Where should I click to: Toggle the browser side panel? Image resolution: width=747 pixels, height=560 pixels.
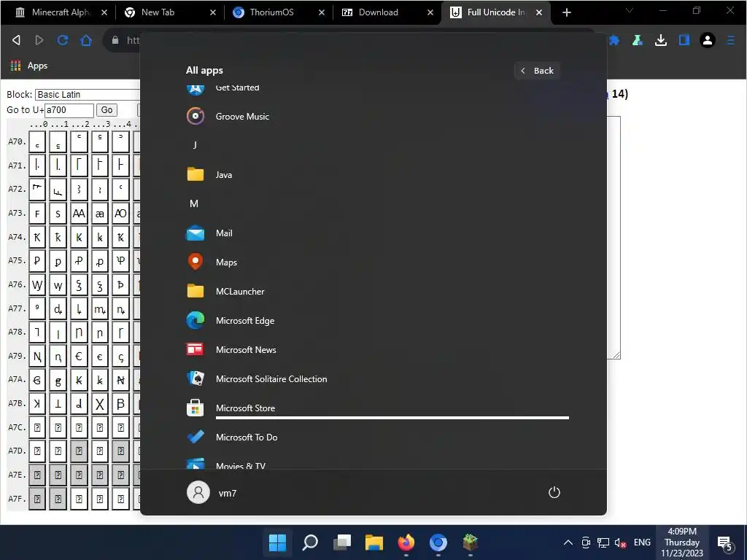[x=684, y=41]
